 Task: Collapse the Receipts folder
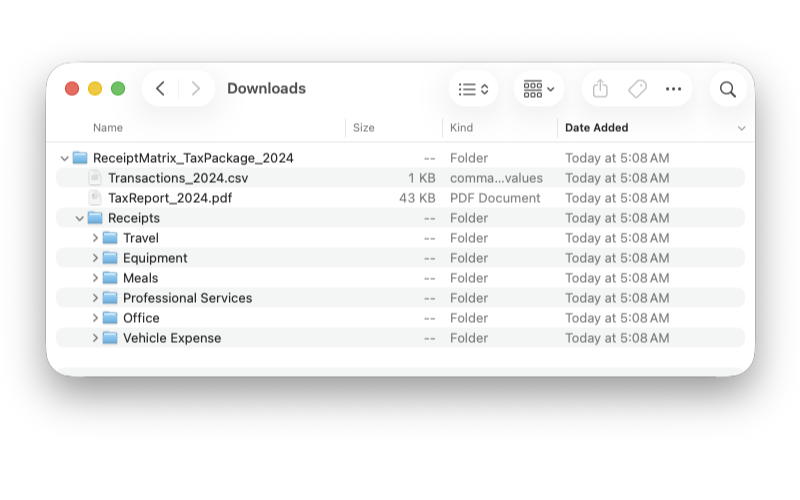coord(80,218)
